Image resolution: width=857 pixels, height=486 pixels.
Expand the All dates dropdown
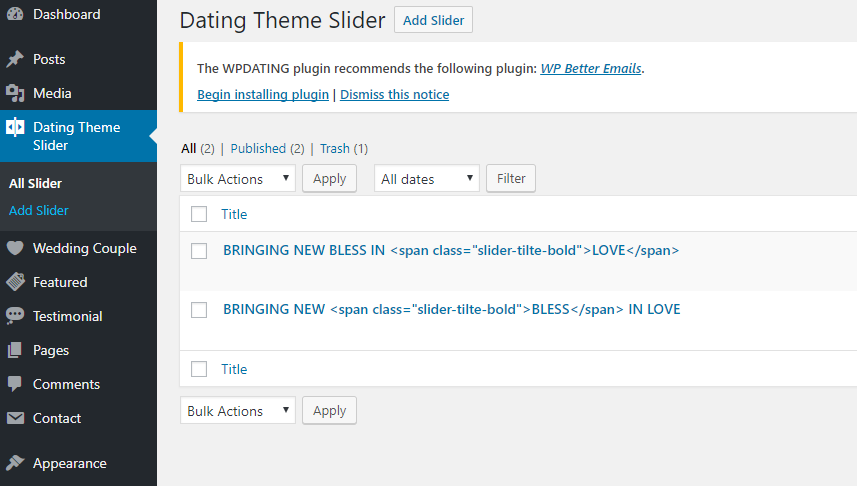(x=427, y=179)
